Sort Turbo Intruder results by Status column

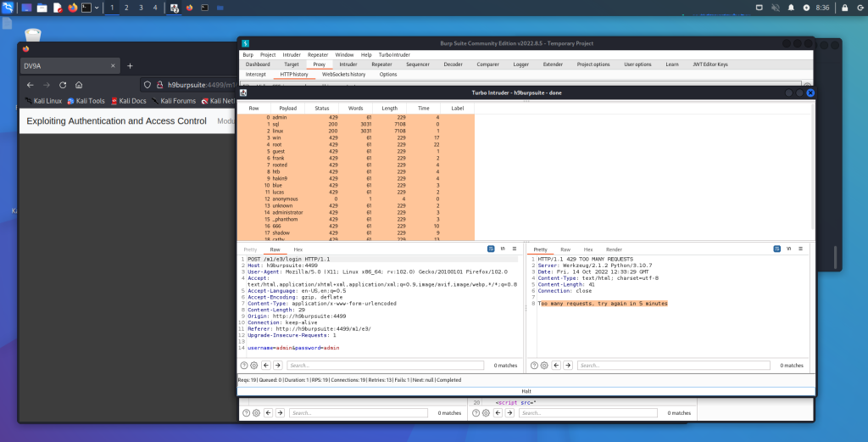tap(321, 108)
